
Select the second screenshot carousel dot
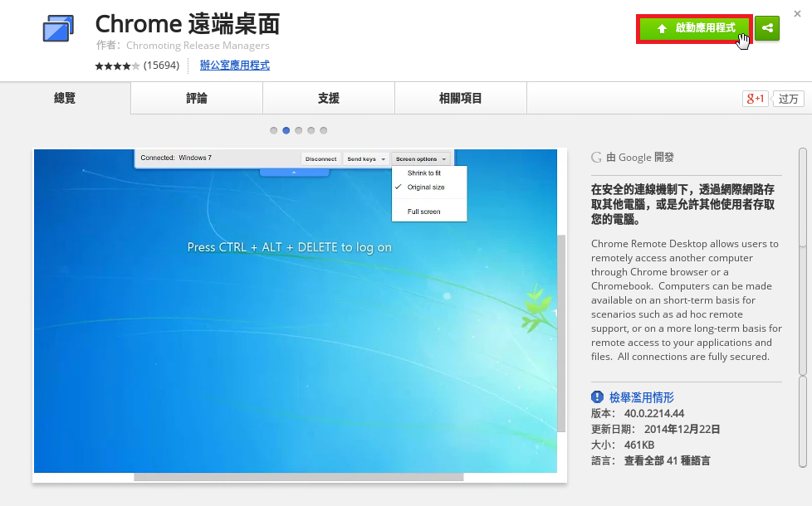point(286,130)
